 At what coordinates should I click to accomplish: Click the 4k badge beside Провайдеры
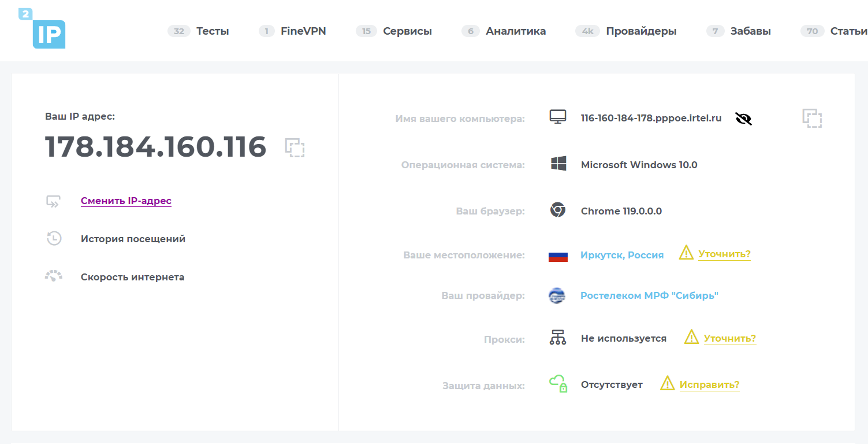pyautogui.click(x=587, y=31)
